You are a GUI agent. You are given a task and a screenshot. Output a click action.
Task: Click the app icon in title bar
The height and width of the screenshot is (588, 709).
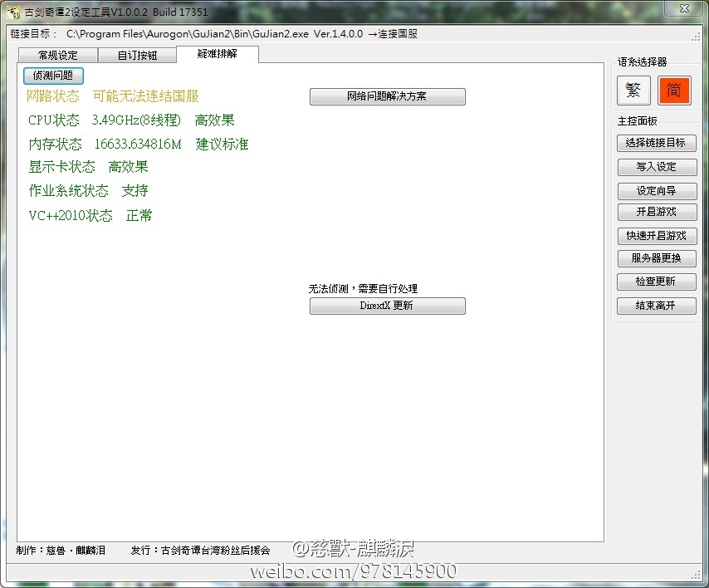point(12,12)
